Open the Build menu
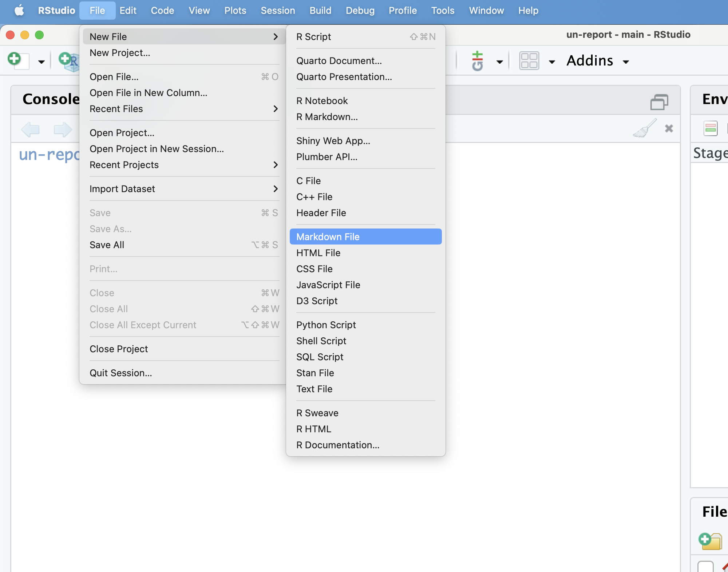728x572 pixels. click(x=320, y=11)
